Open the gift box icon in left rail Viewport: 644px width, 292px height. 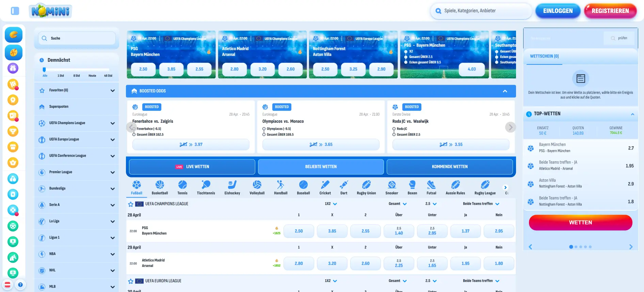(13, 68)
